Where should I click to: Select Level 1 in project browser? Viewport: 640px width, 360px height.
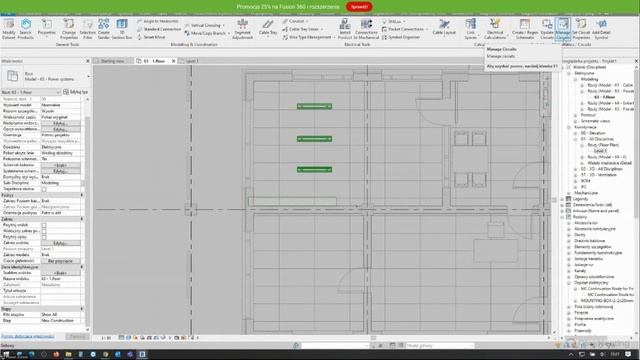tap(600, 151)
